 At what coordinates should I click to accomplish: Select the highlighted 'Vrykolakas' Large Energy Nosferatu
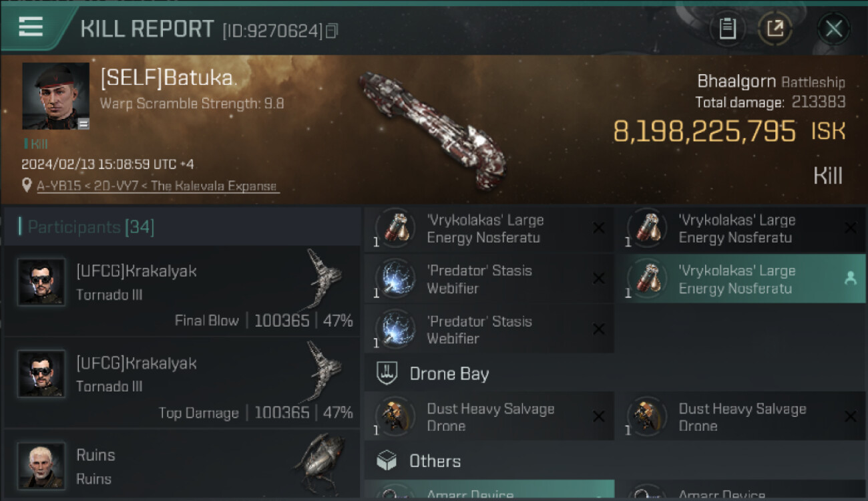pyautogui.click(x=736, y=279)
